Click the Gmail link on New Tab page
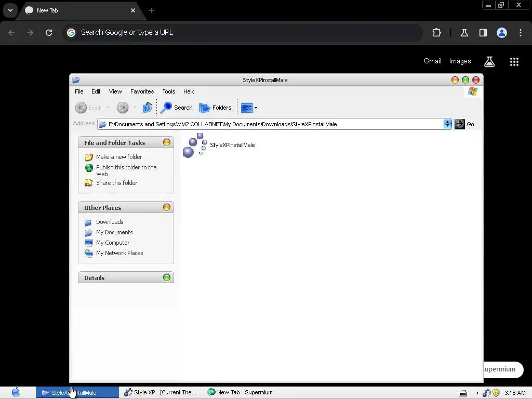 pos(433,61)
